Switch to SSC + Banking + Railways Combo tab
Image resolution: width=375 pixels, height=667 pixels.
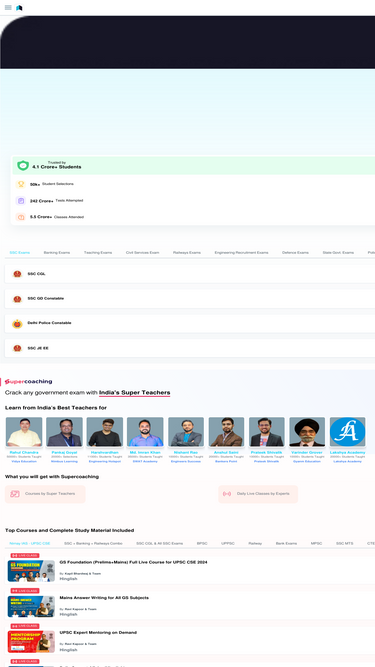point(93,544)
